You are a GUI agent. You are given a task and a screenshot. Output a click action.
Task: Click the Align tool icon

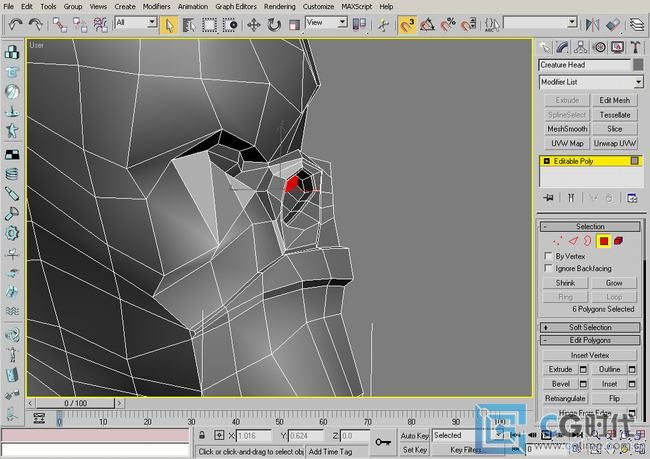point(613,25)
